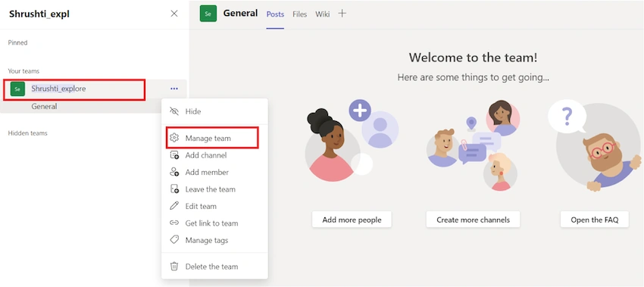
Task: Choose Edit team from the menu
Action: [x=214, y=206]
